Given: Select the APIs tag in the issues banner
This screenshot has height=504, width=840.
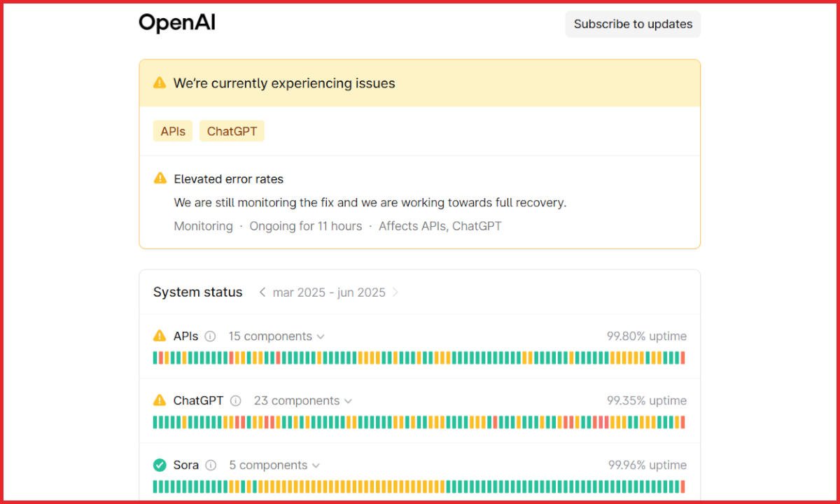Looking at the screenshot, I should [173, 131].
